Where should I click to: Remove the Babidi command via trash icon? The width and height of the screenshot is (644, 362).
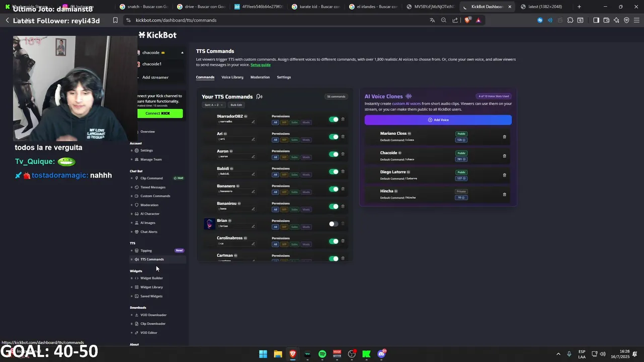[343, 171]
